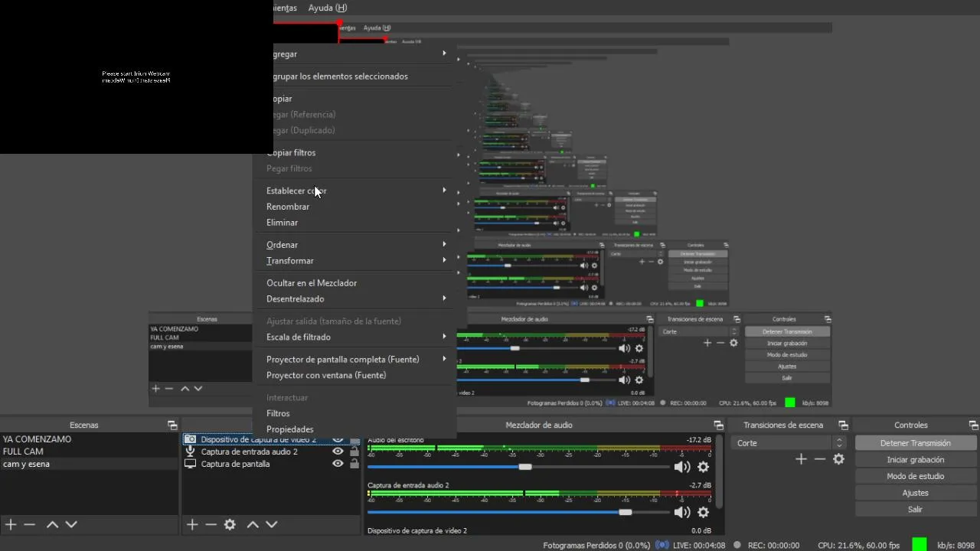Add a scene transition with plus icon
The image size is (980, 551).
tap(801, 459)
